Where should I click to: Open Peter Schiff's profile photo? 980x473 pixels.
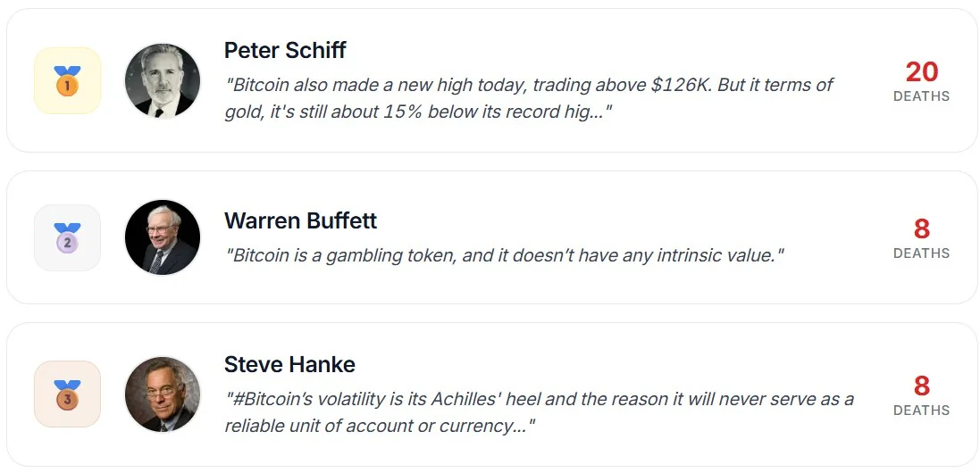pos(163,81)
